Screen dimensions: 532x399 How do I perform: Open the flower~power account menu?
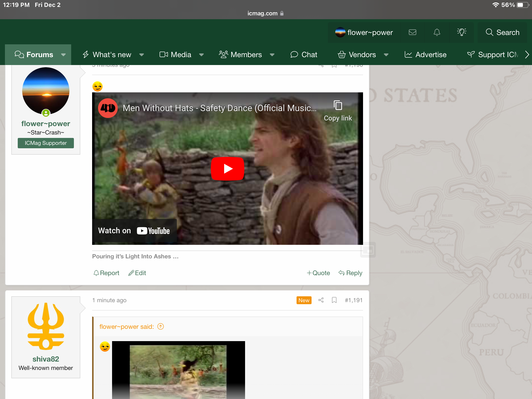(364, 32)
